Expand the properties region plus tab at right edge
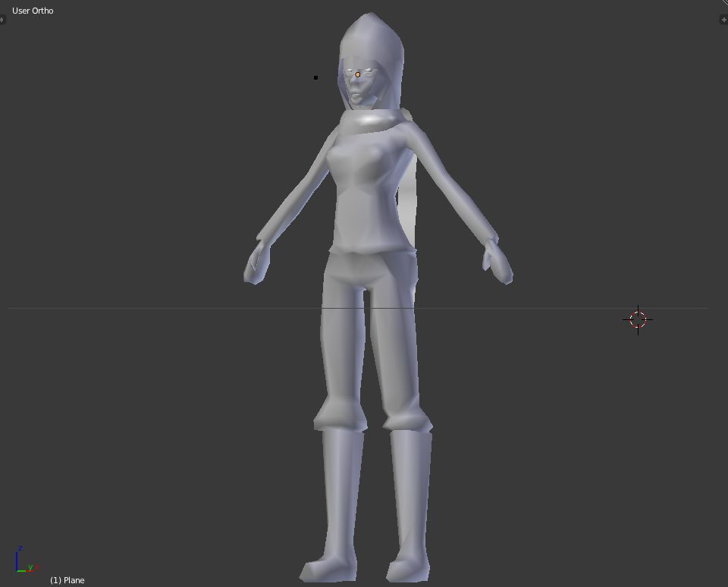This screenshot has height=587, width=728. point(723,20)
